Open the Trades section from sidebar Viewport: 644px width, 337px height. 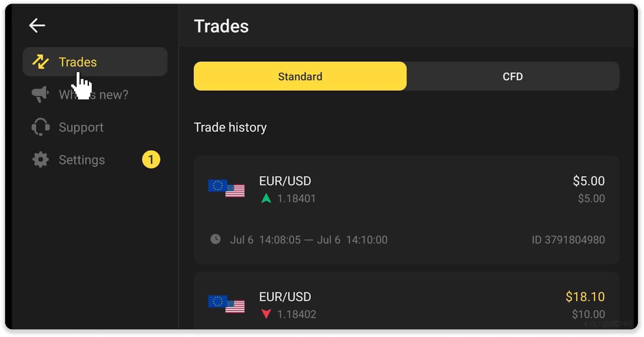pyautogui.click(x=77, y=62)
